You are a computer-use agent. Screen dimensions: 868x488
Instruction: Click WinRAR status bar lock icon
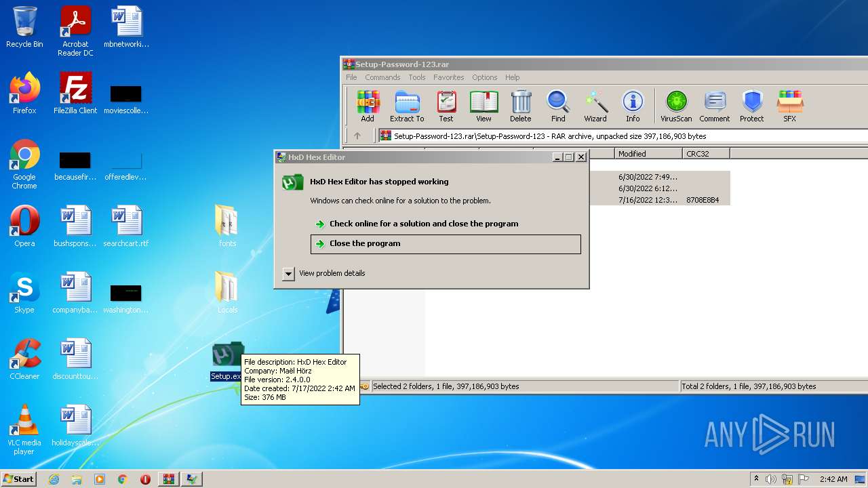(365, 386)
